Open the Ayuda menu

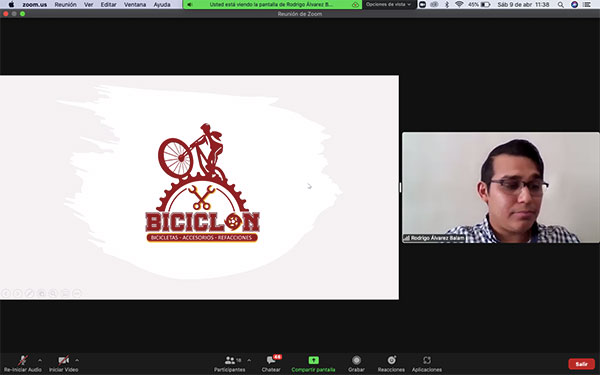click(x=162, y=5)
